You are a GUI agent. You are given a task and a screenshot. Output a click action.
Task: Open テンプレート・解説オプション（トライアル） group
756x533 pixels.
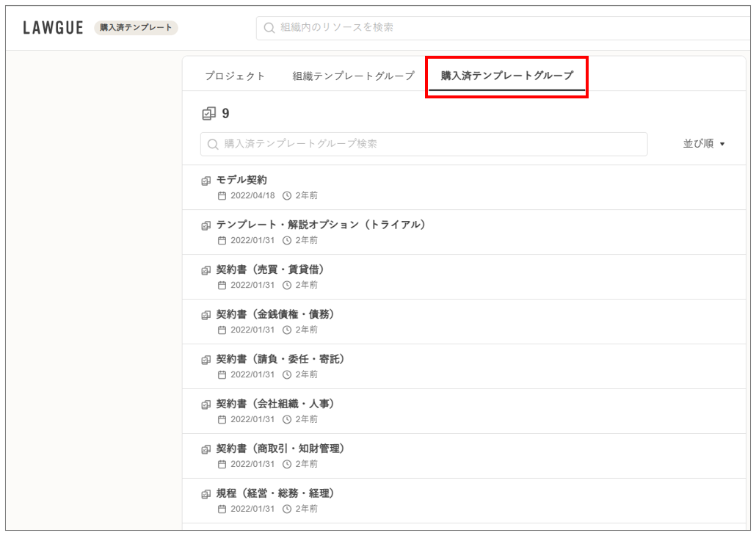click(321, 225)
